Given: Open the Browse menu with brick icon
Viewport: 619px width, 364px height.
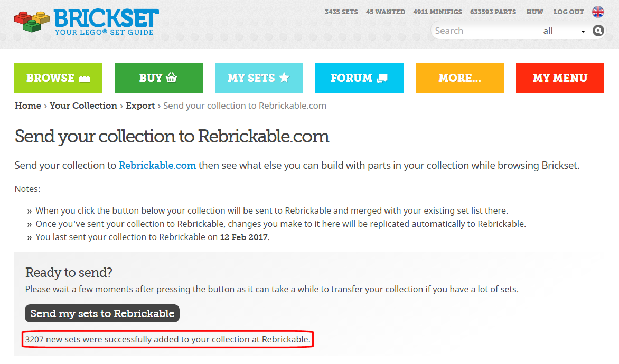Looking at the screenshot, I should click(x=59, y=78).
